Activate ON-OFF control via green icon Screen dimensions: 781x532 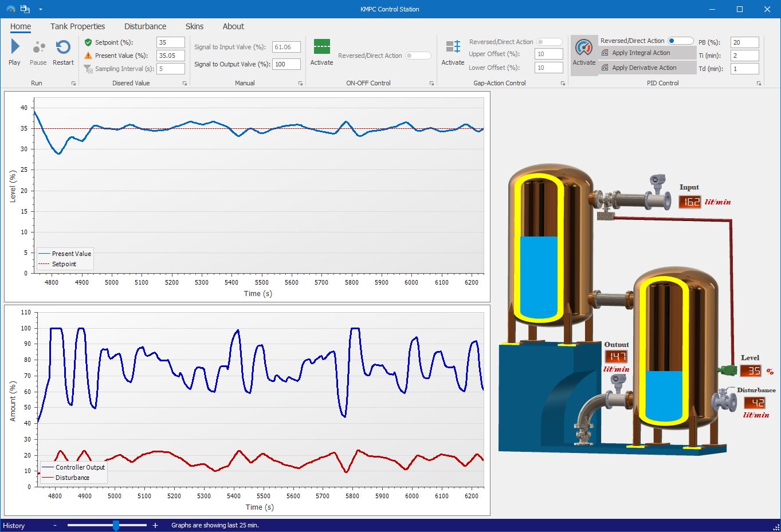coord(322,46)
